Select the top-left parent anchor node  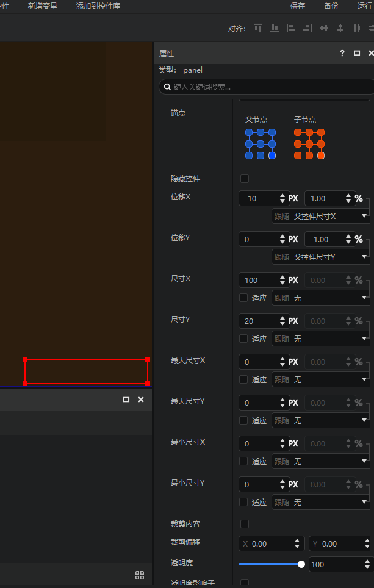pyautogui.click(x=249, y=132)
